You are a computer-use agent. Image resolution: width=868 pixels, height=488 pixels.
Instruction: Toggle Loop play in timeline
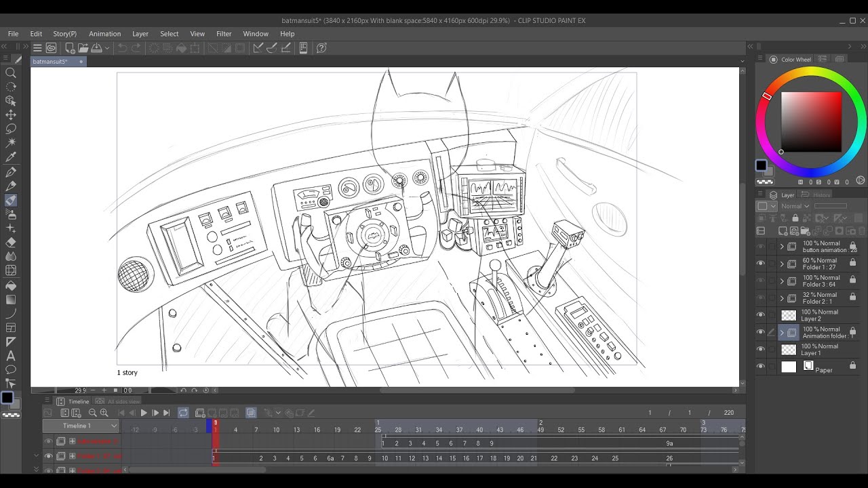pos(183,413)
